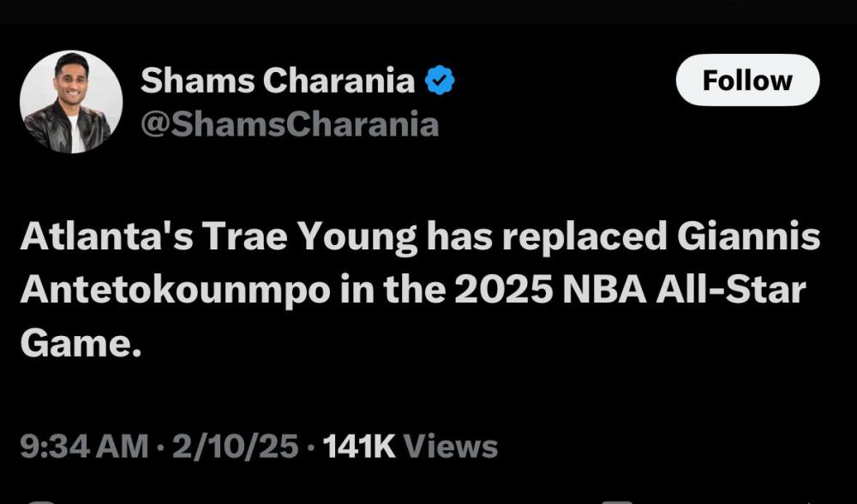857x504 pixels.
Task: Follow Shams Charania
Action: (747, 81)
